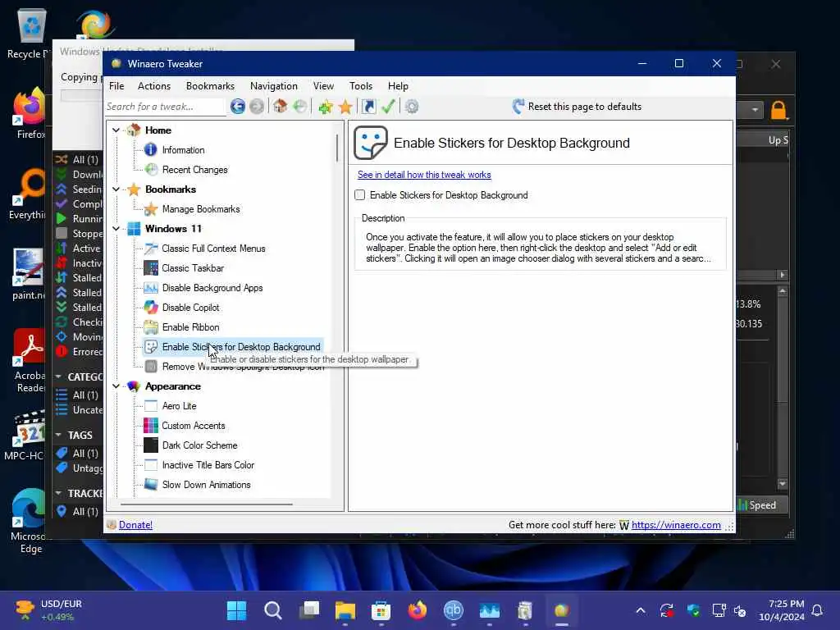Open qBittorrent from taskbar
The image size is (840, 630).
pos(453,610)
